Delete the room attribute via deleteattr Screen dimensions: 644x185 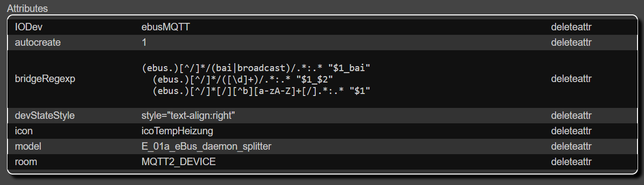[x=571, y=162]
